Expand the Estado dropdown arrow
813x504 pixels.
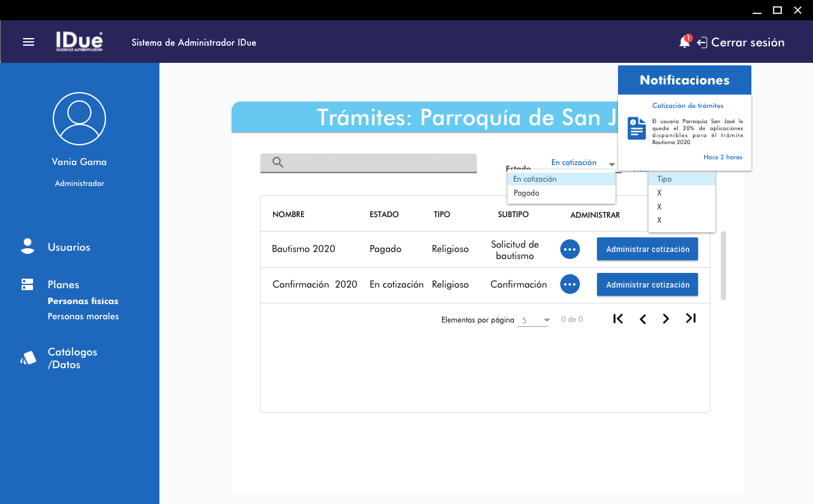pyautogui.click(x=612, y=164)
